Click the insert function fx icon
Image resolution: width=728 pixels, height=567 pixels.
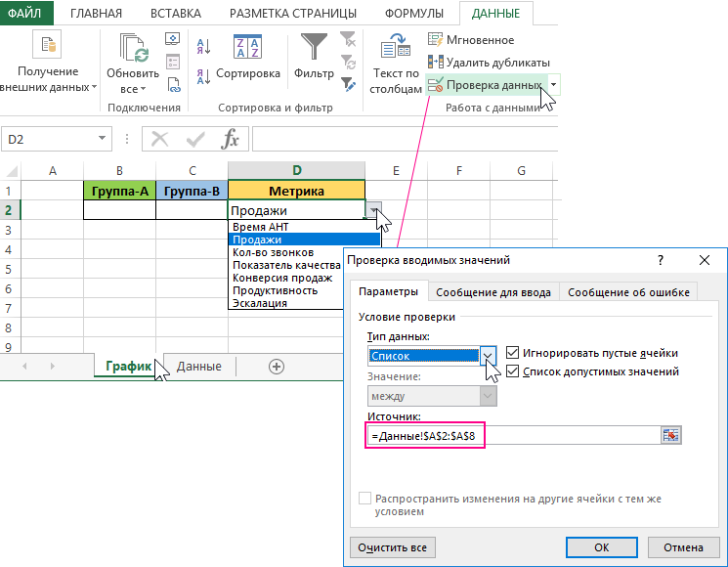230,139
